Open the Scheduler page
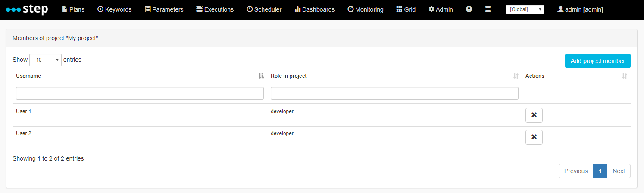Image resolution: width=644 pixels, height=193 pixels. point(264,9)
